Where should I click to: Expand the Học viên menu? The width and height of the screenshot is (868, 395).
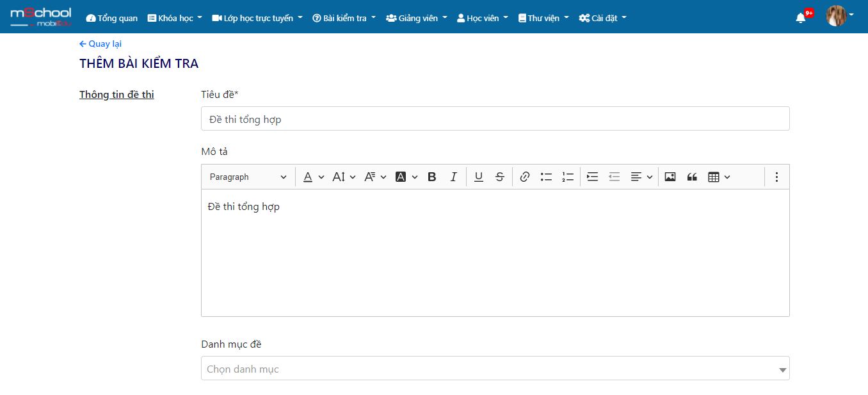pyautogui.click(x=483, y=18)
